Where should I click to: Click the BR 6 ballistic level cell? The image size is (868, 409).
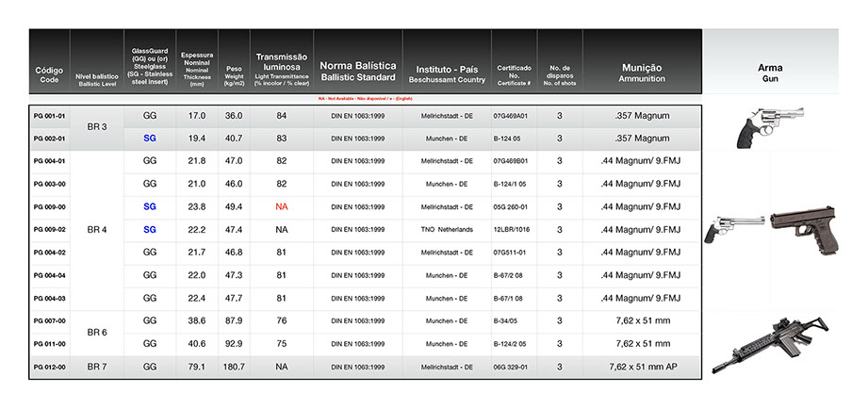97,333
